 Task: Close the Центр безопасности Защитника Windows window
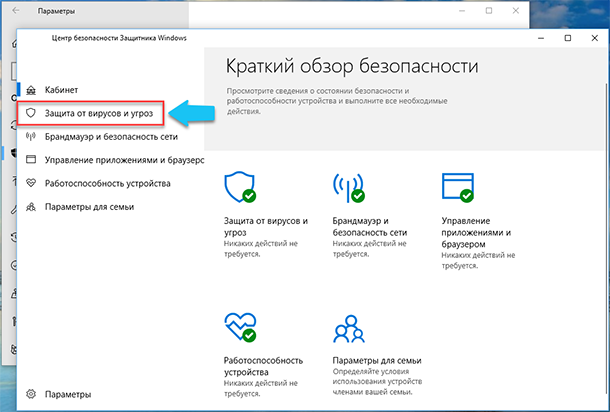click(x=594, y=38)
